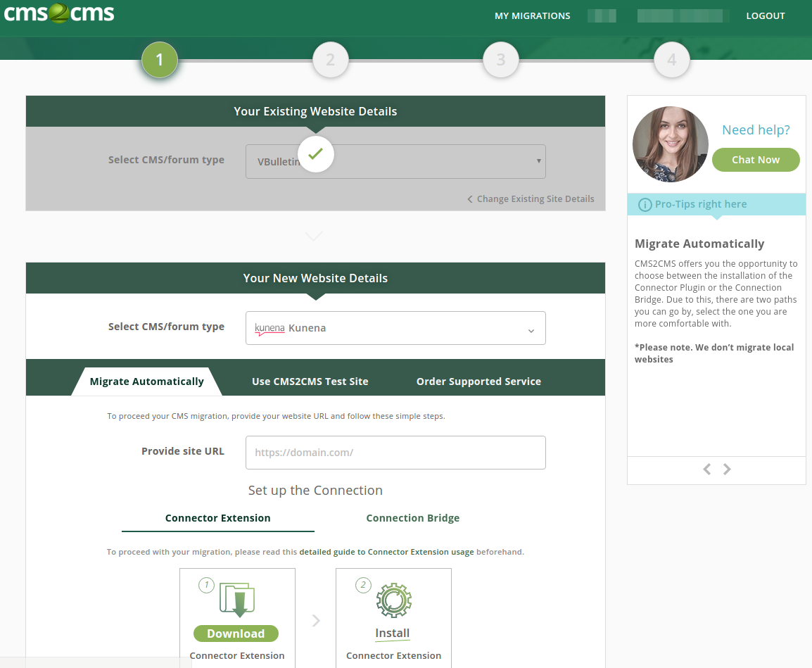This screenshot has height=668, width=812.
Task: Click the support agent photo
Action: click(670, 144)
